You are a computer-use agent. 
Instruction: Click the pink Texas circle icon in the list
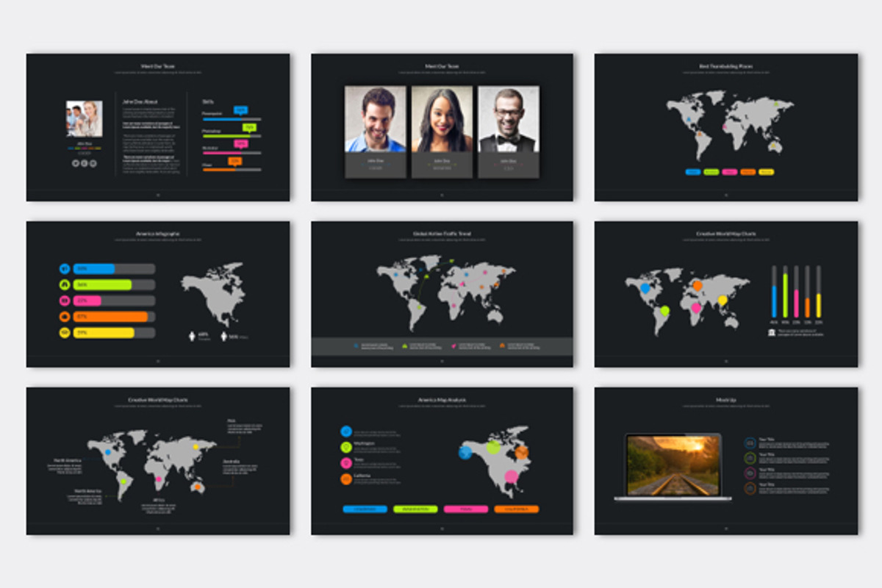346,463
